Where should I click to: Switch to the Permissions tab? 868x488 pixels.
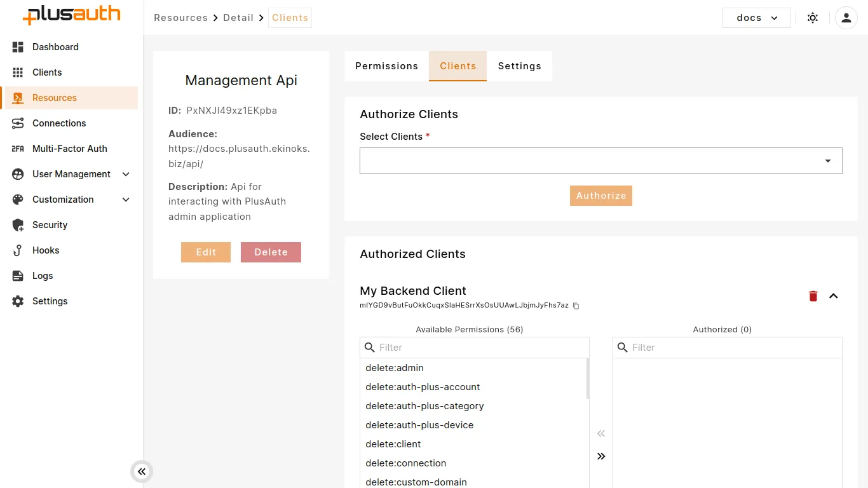tap(386, 66)
